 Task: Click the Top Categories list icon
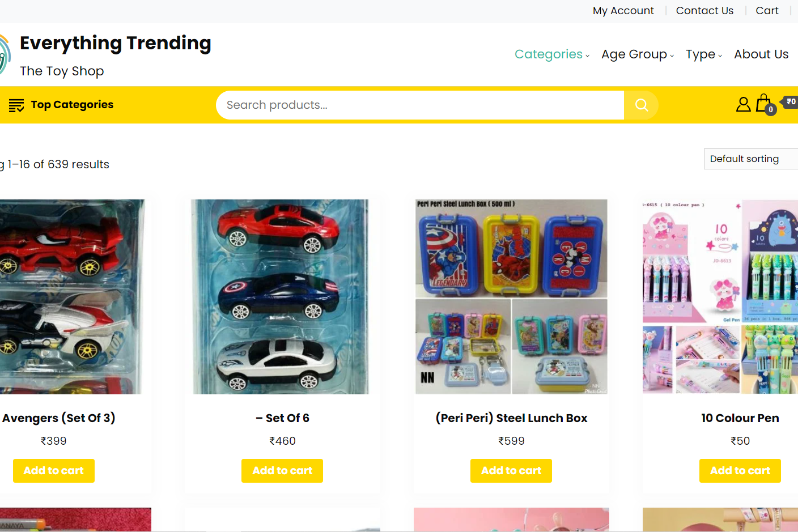click(x=16, y=105)
